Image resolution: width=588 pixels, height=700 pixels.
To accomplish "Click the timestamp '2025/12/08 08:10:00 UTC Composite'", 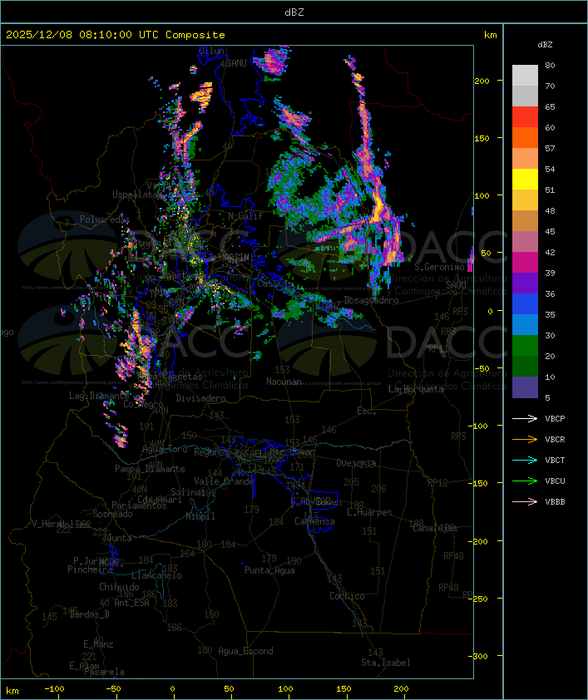I will pyautogui.click(x=116, y=35).
